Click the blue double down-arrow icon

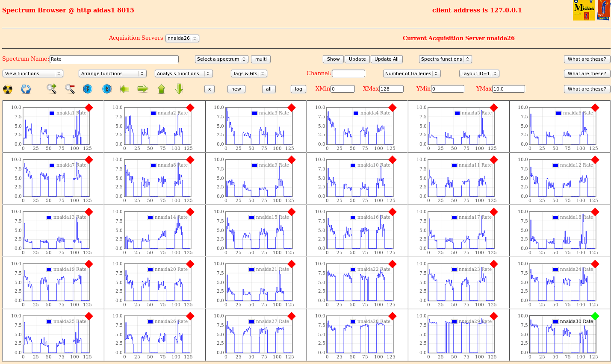click(x=88, y=89)
